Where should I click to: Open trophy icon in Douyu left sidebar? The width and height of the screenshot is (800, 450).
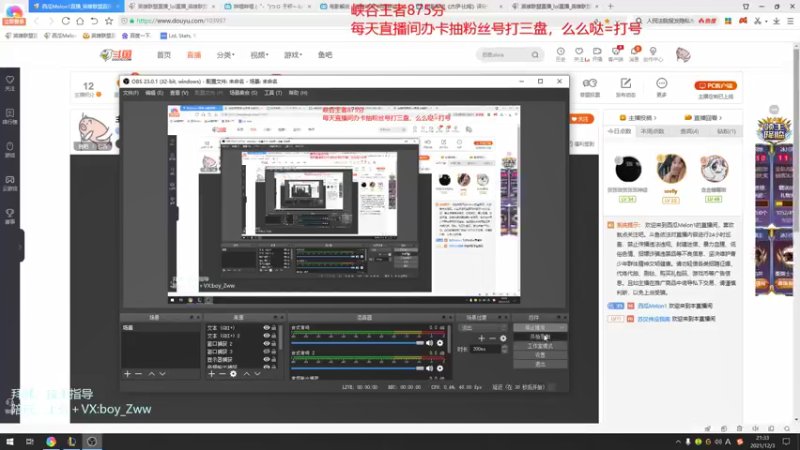[10, 213]
